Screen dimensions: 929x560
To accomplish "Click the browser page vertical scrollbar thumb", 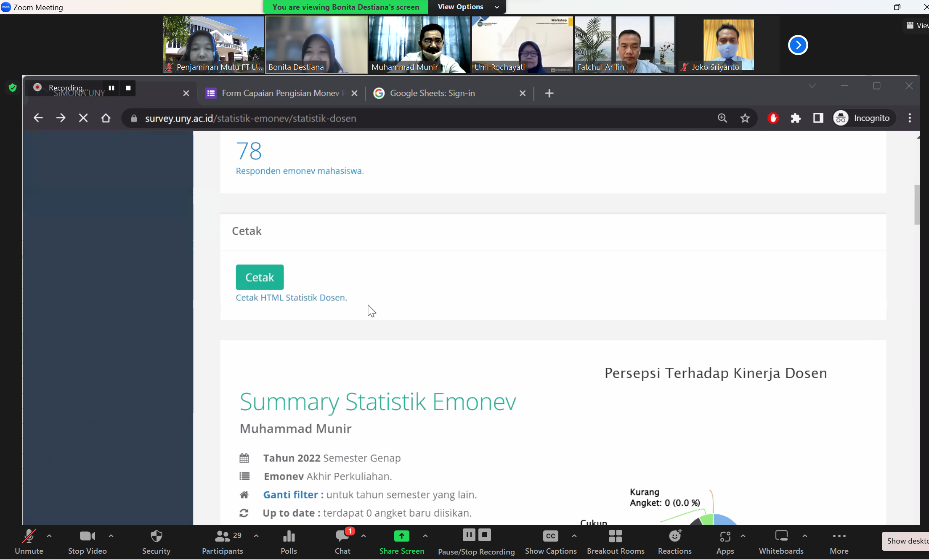I will click(917, 204).
